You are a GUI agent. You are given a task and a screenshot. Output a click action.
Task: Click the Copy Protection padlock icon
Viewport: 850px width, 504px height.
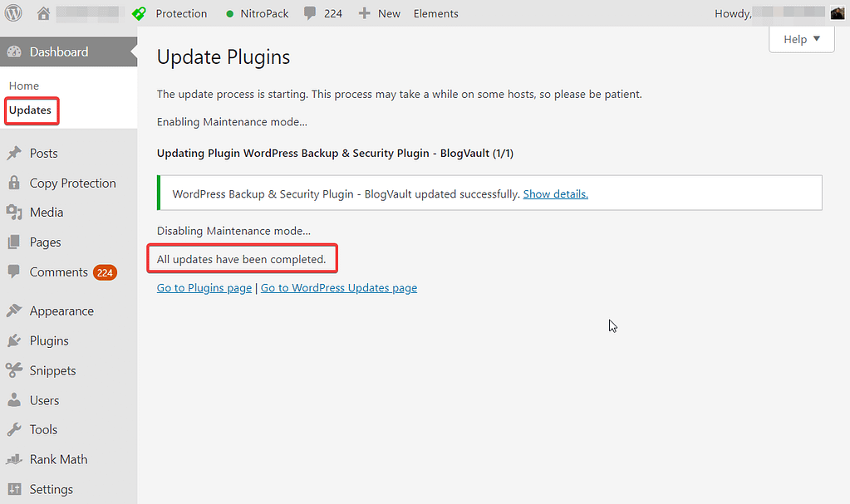14,183
